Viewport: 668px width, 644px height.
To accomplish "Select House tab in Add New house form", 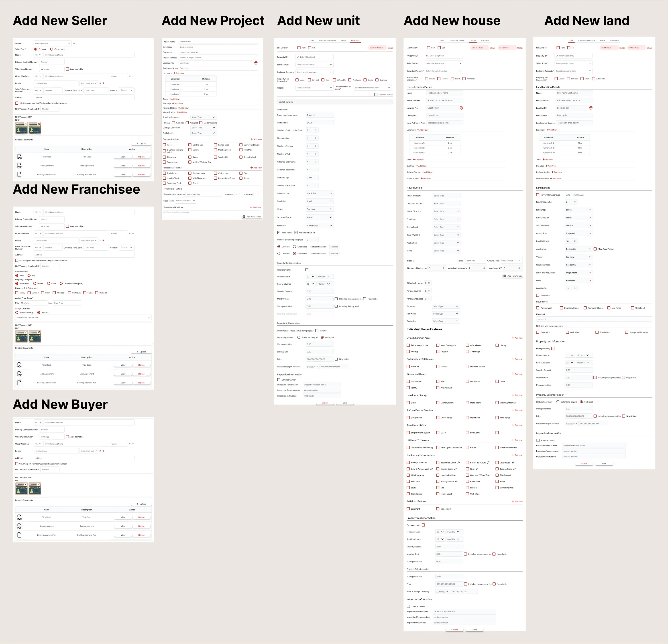I will click(473, 40).
